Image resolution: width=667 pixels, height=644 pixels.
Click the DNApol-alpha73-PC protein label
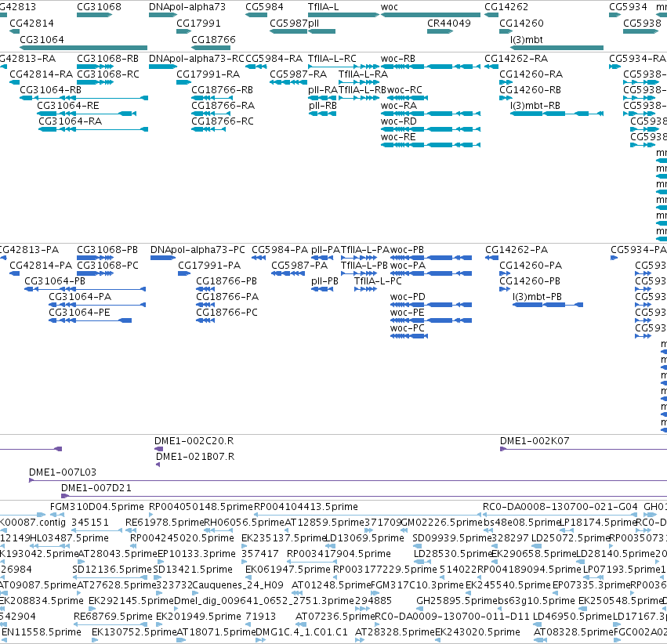pyautogui.click(x=198, y=249)
